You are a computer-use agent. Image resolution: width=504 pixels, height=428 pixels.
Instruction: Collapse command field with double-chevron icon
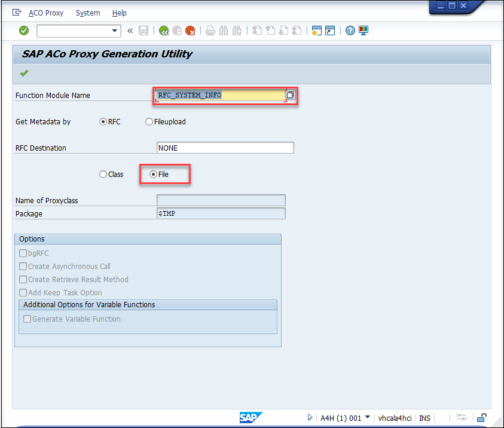tap(130, 31)
